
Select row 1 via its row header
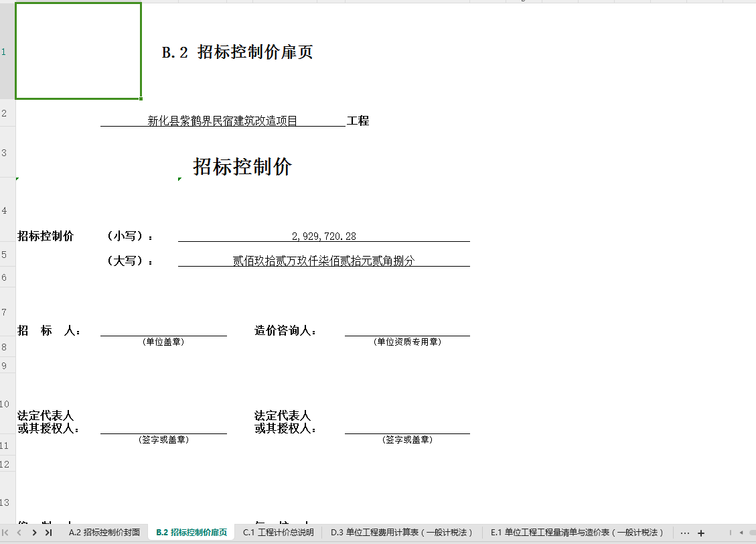pos(7,51)
